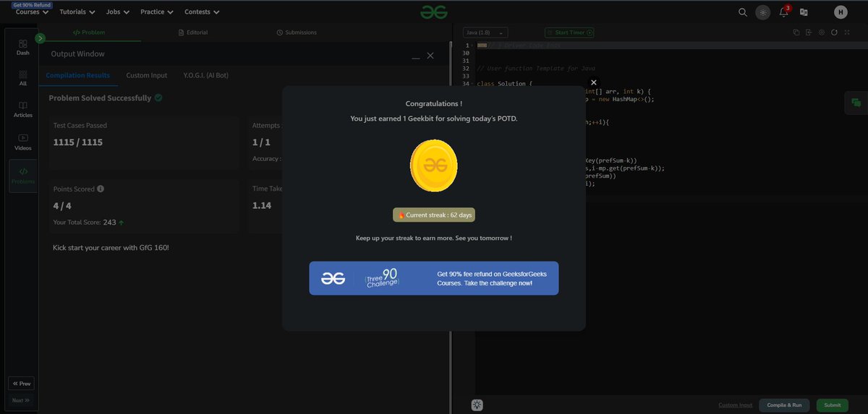The width and height of the screenshot is (868, 414).
Task: Open Articles in the left sidebar
Action: coord(23,110)
